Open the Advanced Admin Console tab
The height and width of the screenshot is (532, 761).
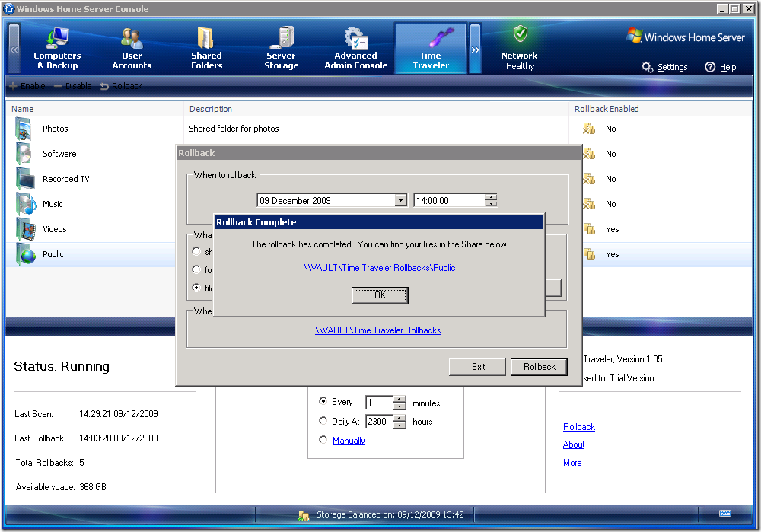click(x=355, y=49)
